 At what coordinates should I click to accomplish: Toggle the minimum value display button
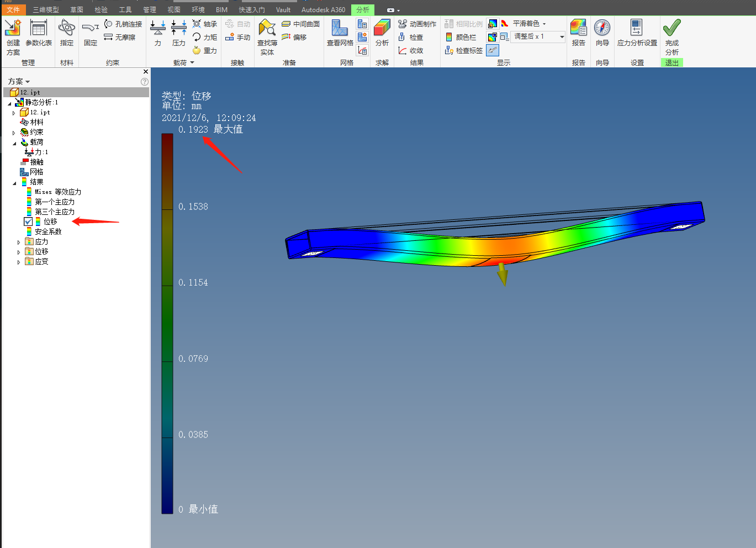pos(492,37)
